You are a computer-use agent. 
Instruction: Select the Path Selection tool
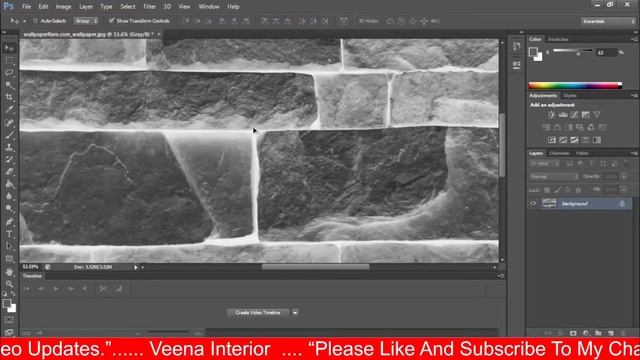pos(9,246)
